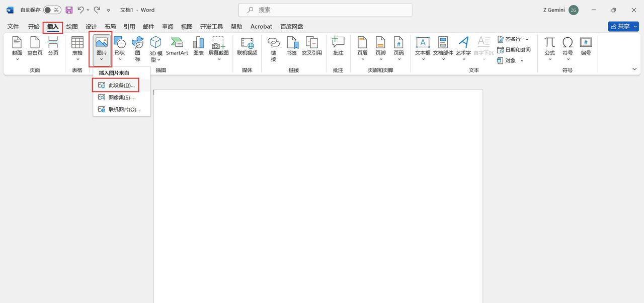The height and width of the screenshot is (303, 644).
Task: Expand the 签名行 dropdown arrow
Action: (x=527, y=39)
